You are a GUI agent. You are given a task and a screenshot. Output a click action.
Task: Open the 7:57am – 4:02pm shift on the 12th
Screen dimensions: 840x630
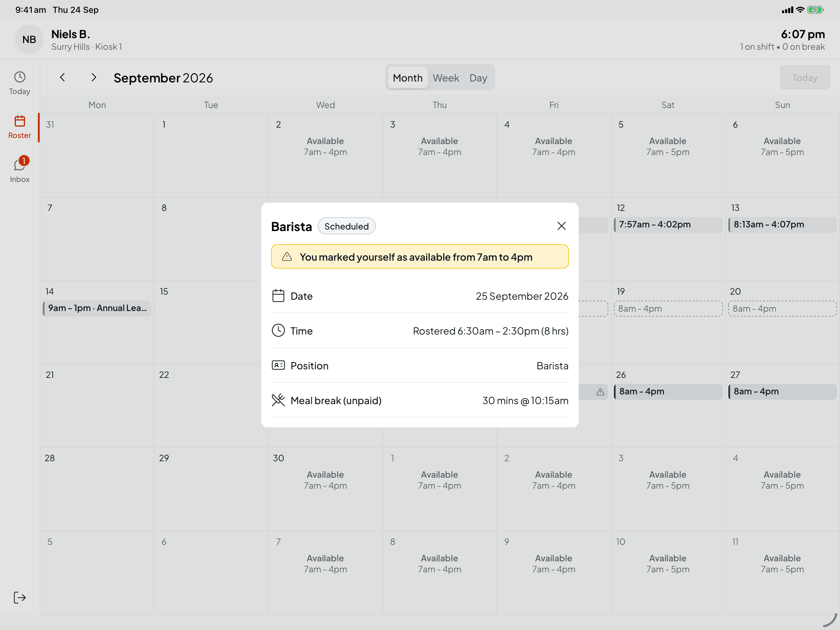(668, 224)
